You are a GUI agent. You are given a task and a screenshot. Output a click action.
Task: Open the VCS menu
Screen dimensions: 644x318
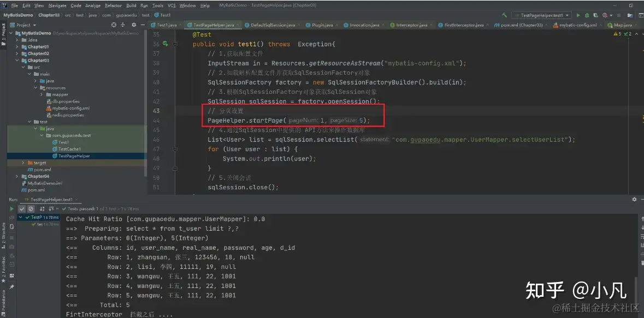[172, 6]
